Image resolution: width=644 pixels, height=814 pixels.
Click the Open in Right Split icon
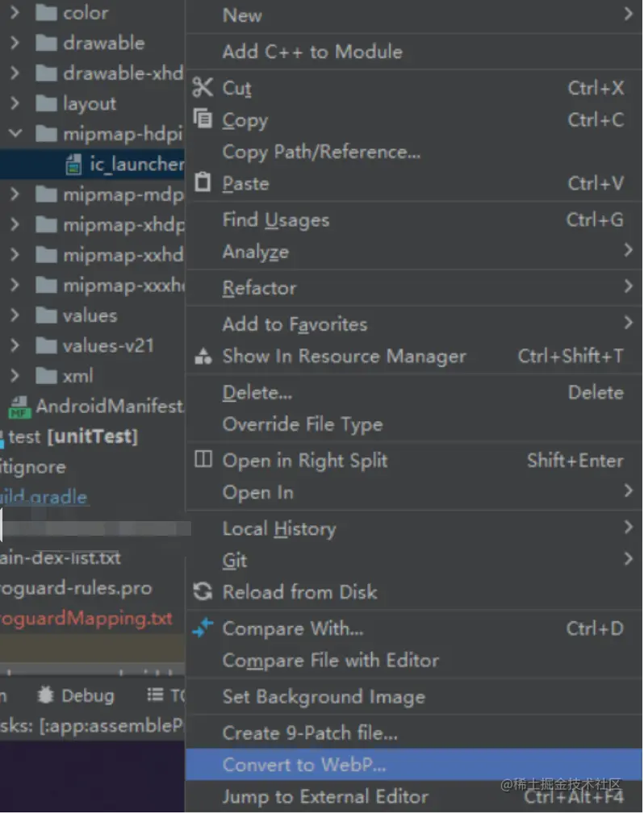203,460
